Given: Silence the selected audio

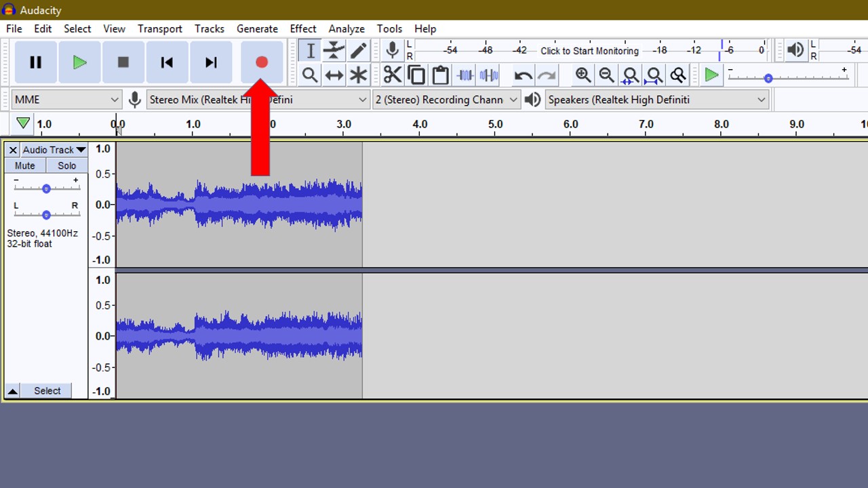Looking at the screenshot, I should (489, 75).
